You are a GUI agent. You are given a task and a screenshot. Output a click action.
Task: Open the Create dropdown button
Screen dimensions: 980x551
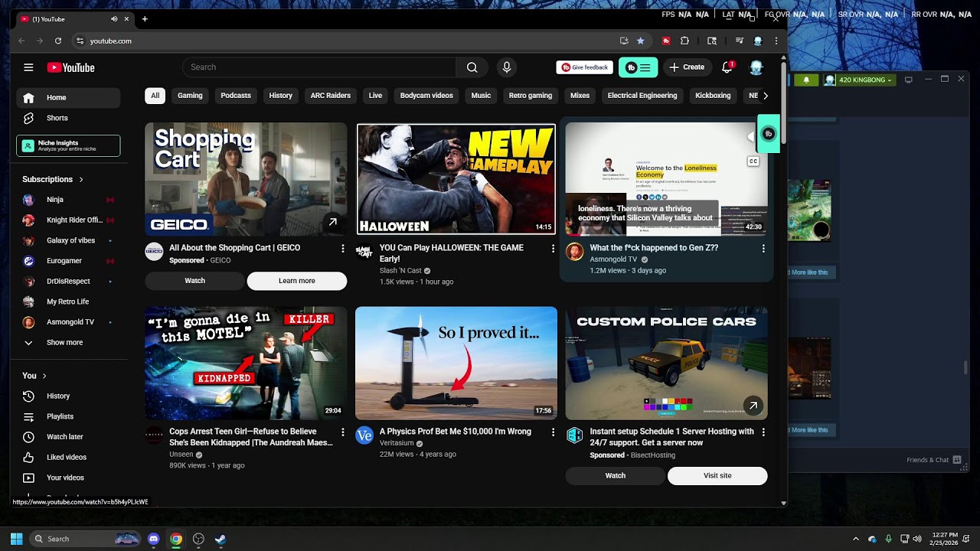[687, 67]
